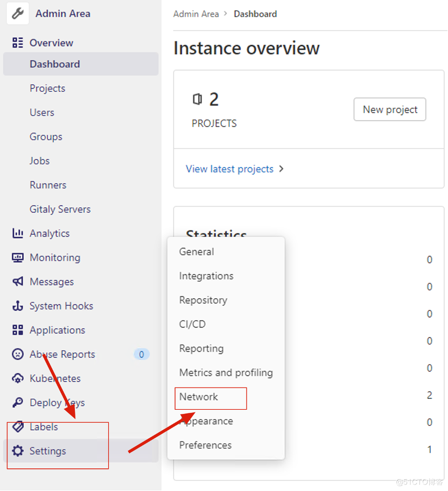Click the Kubernetes cloud icon
Image resolution: width=448 pixels, height=491 pixels.
click(x=18, y=378)
